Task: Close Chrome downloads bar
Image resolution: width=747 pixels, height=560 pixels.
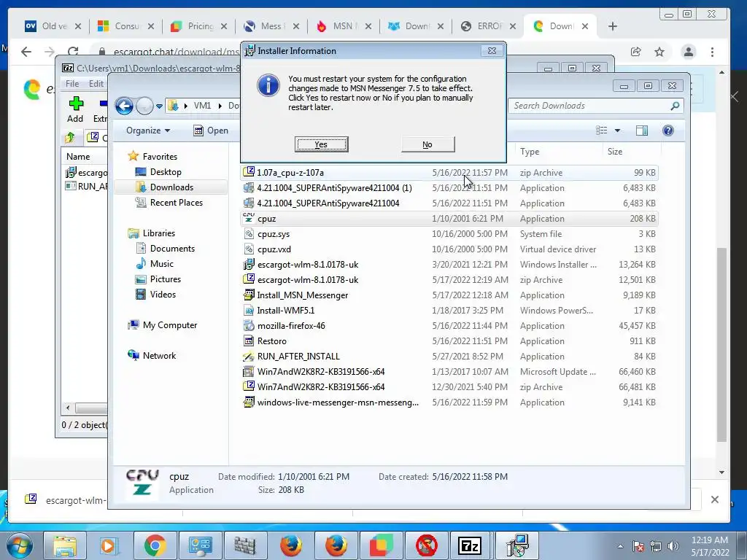Action: (715, 499)
